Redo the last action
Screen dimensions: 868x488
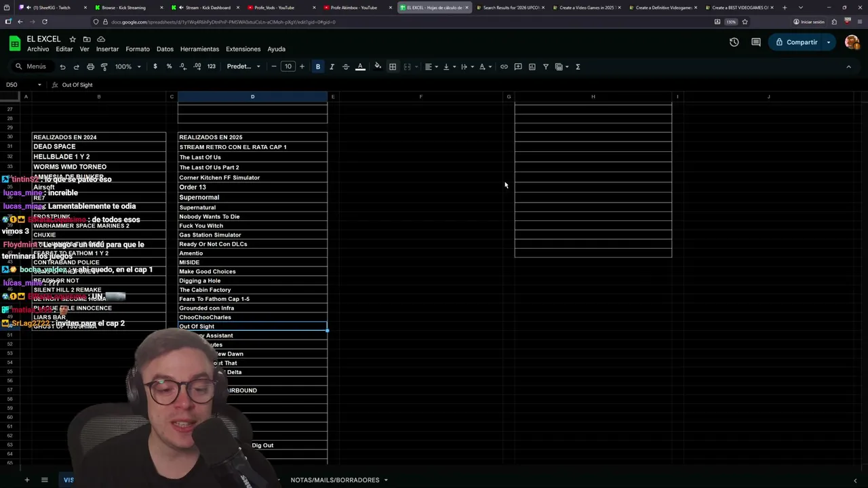(76, 66)
